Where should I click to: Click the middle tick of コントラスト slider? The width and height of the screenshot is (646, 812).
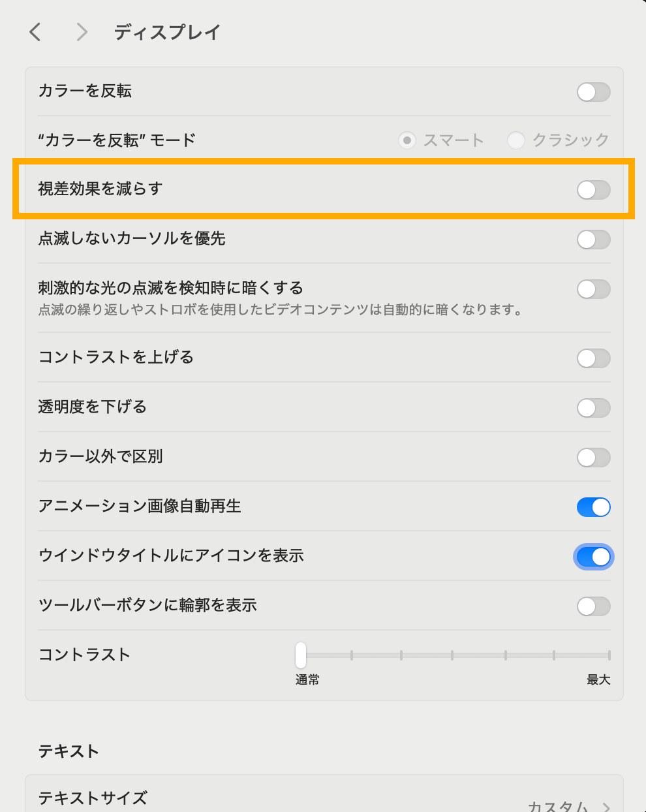click(x=452, y=655)
